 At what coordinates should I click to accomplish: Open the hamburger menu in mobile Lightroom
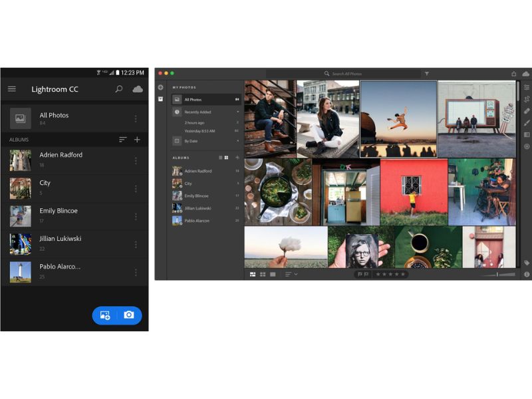click(12, 89)
